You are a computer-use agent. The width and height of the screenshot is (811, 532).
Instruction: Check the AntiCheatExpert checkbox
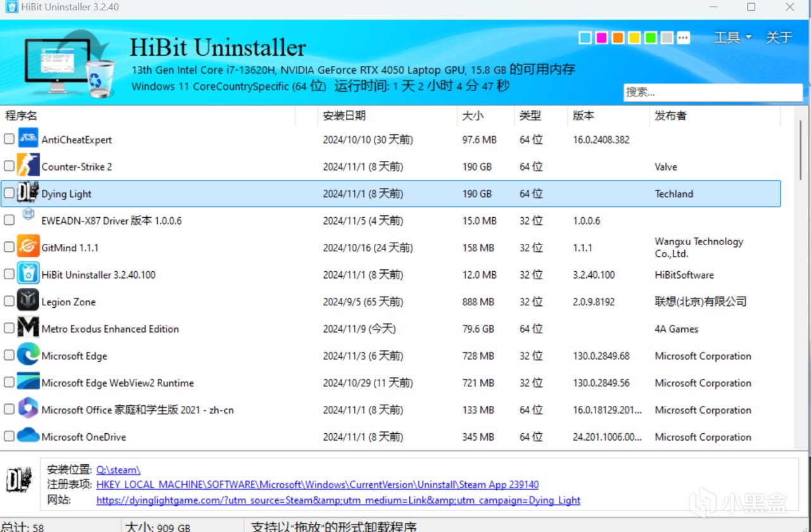pyautogui.click(x=9, y=139)
